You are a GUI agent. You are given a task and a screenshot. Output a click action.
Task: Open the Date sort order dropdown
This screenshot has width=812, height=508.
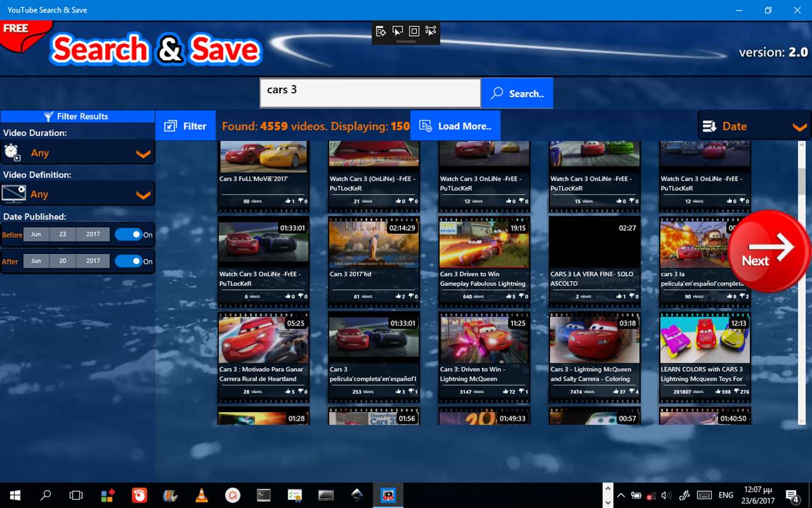coord(754,126)
